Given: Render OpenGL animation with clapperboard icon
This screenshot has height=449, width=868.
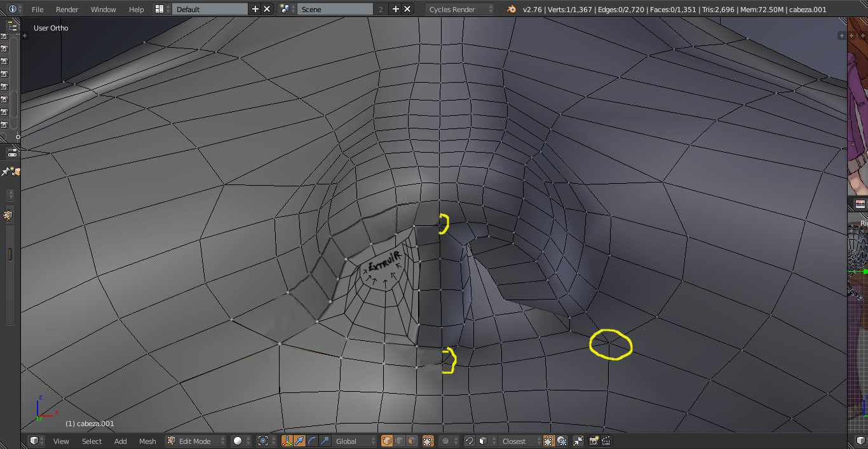Looking at the screenshot, I should [x=606, y=441].
